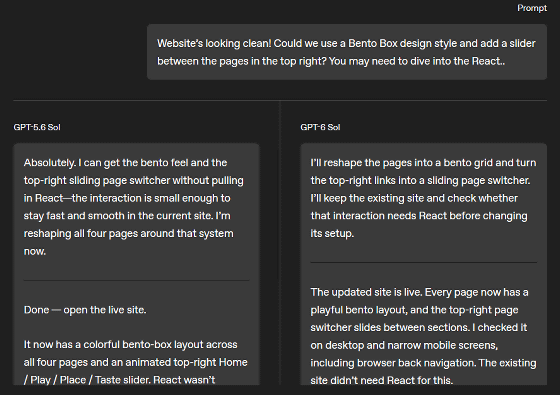
Task: Click "Website's looking clean!" at the prompt start
Action: [214, 43]
